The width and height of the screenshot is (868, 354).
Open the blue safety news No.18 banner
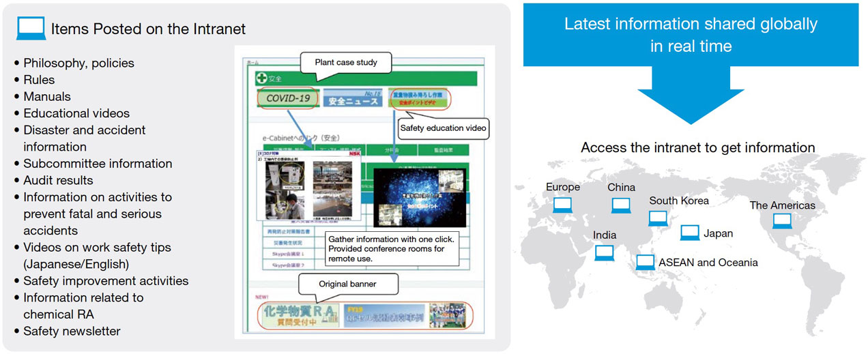353,99
